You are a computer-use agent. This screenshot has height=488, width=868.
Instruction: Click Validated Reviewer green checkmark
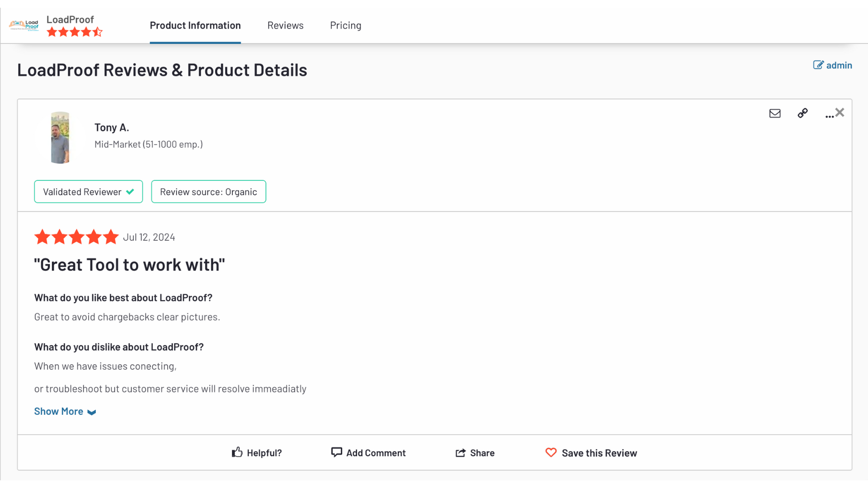click(130, 192)
